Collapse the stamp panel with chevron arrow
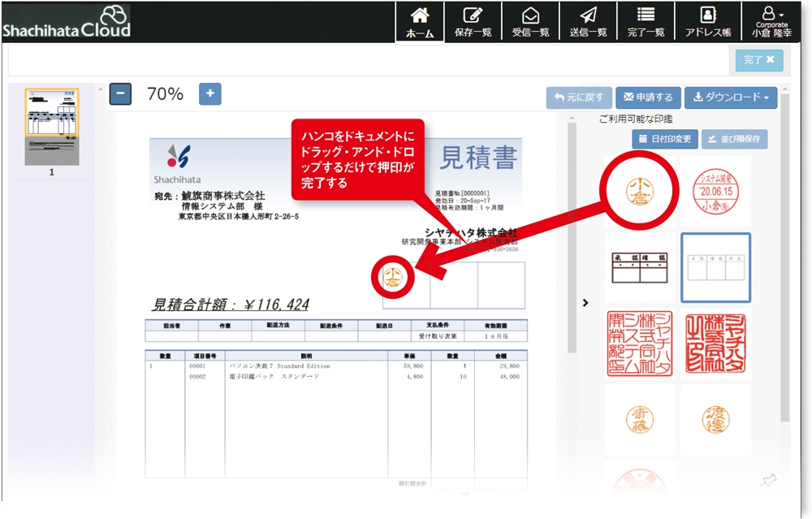 pyautogui.click(x=585, y=303)
